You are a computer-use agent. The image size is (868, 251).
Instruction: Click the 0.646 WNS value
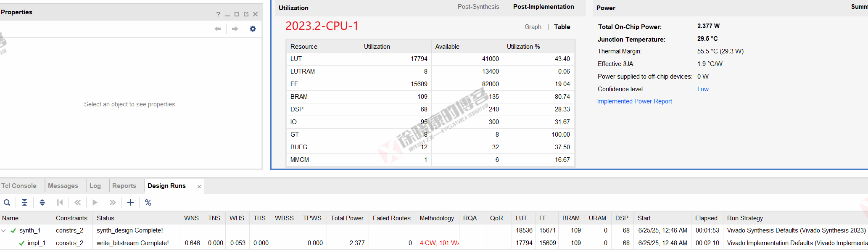[193, 243]
